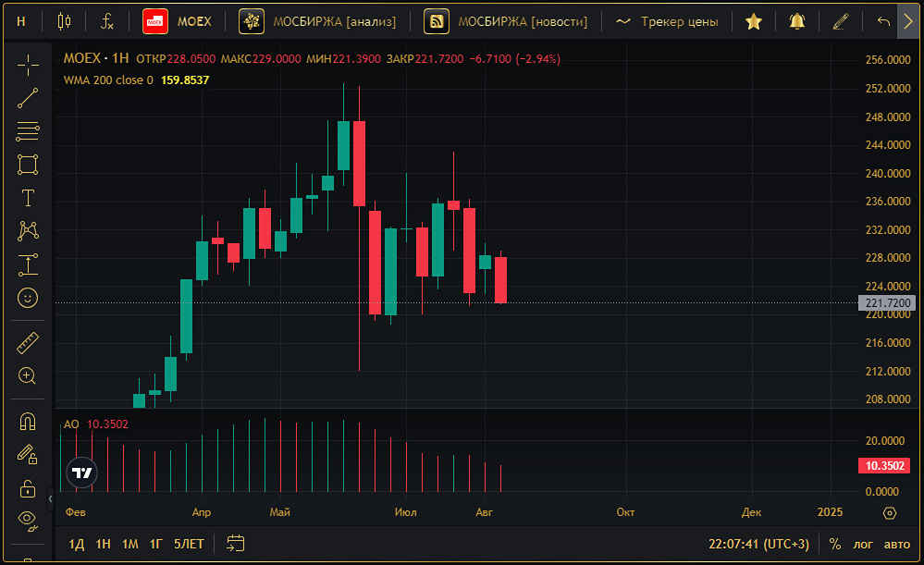Open the fx indicators menu
924x565 pixels.
106,22
